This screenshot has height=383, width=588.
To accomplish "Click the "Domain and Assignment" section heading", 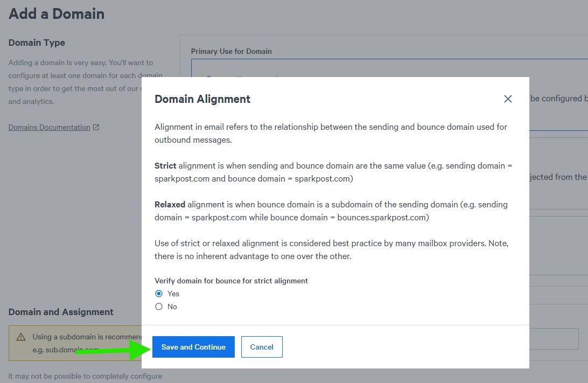I will [61, 312].
